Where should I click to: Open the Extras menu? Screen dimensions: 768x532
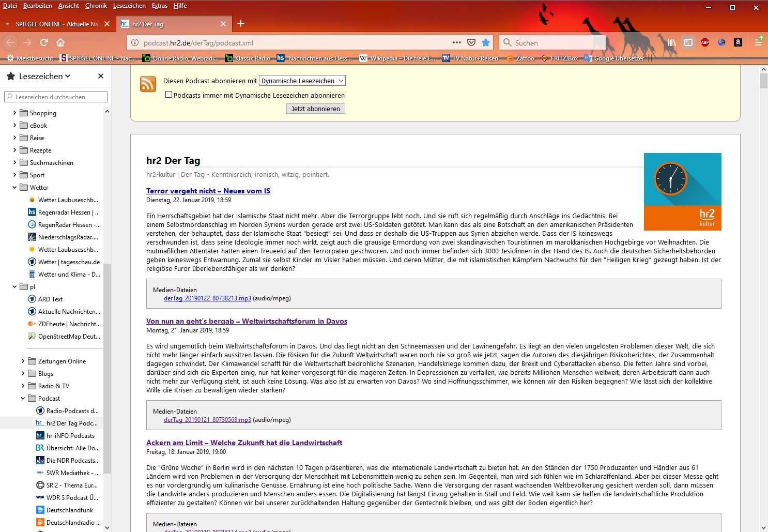pyautogui.click(x=160, y=6)
